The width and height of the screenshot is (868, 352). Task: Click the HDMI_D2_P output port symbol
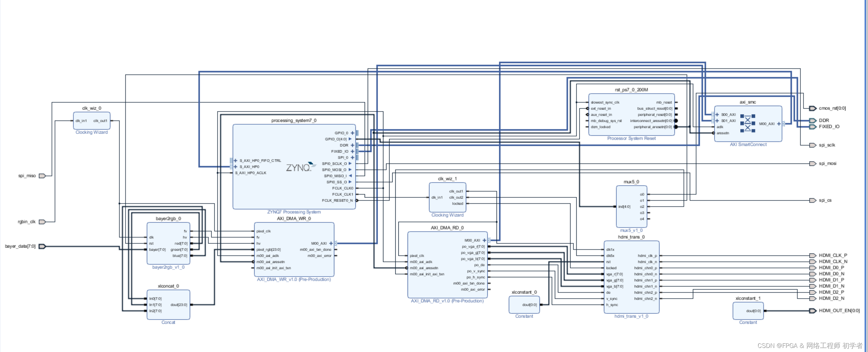(x=813, y=292)
